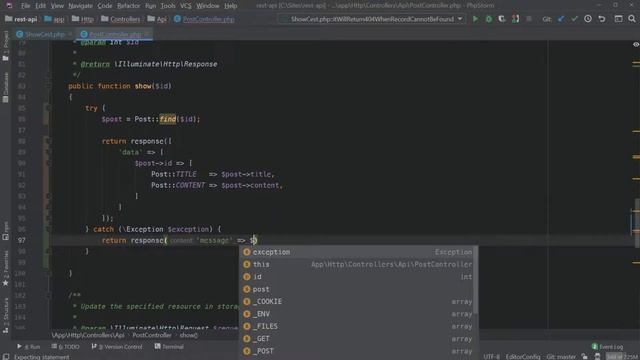The image size is (640, 360).
Task: Open the Run tool window at the bottom
Action: click(29, 347)
